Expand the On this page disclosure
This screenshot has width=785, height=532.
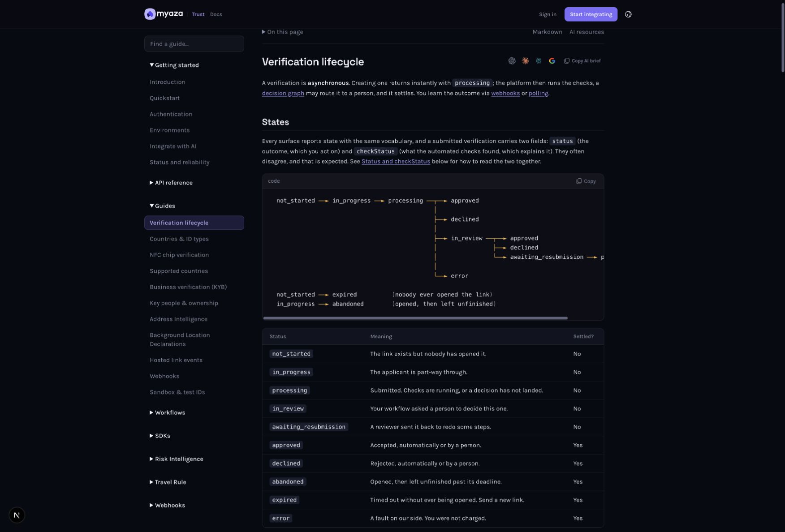[282, 32]
